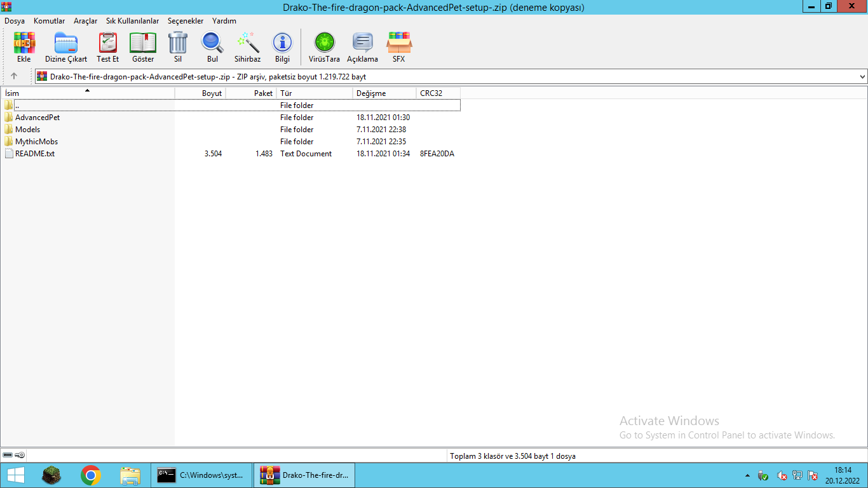Sort files by the İsim column

click(88, 93)
